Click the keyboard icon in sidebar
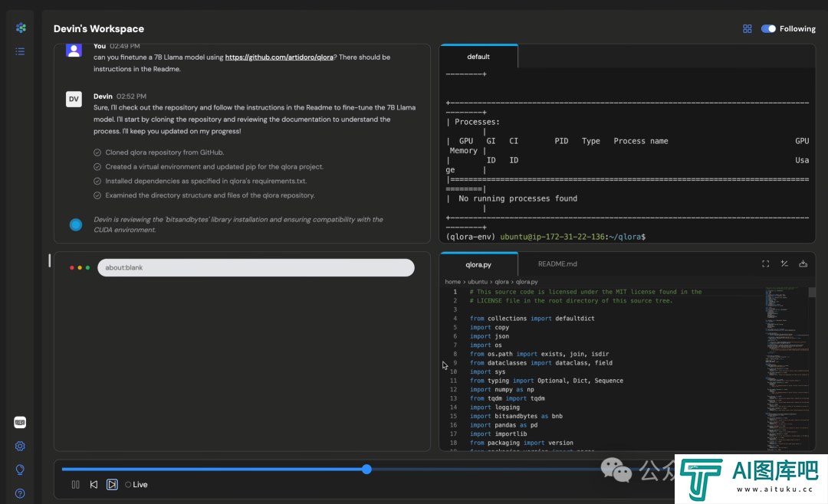Image resolution: width=828 pixels, height=504 pixels. coord(20,422)
